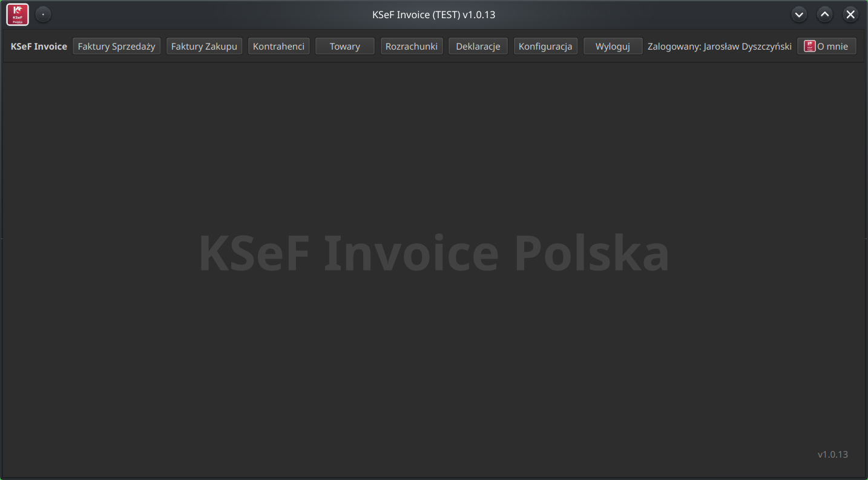Click the v1.0.13 version label
The height and width of the screenshot is (480, 868).
point(832,454)
